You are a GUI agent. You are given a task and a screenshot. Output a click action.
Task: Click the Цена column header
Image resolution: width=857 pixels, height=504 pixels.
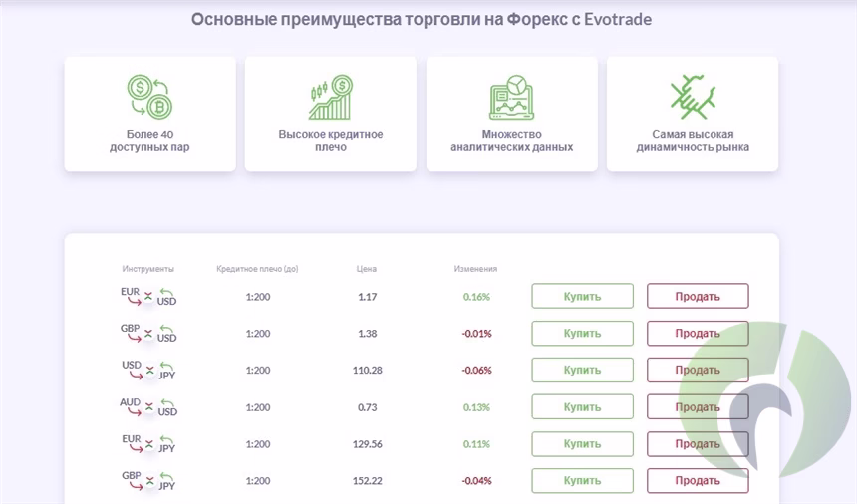367,269
